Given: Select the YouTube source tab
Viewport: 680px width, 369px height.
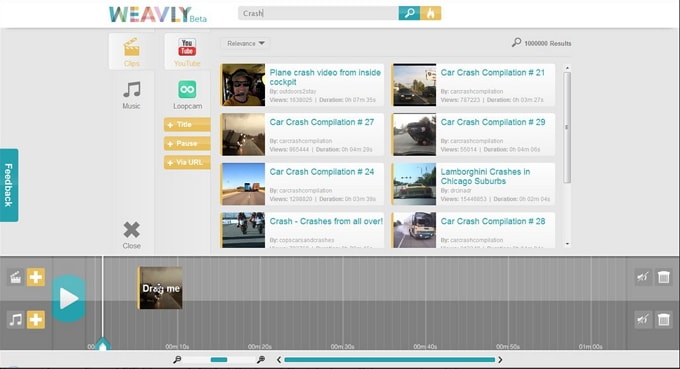Looking at the screenshot, I should click(x=187, y=52).
